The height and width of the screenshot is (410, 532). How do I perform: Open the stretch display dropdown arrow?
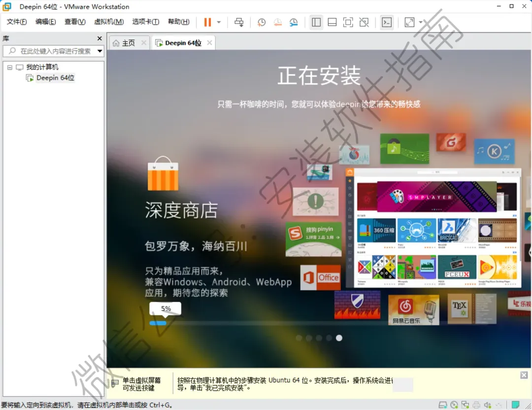tap(421, 22)
